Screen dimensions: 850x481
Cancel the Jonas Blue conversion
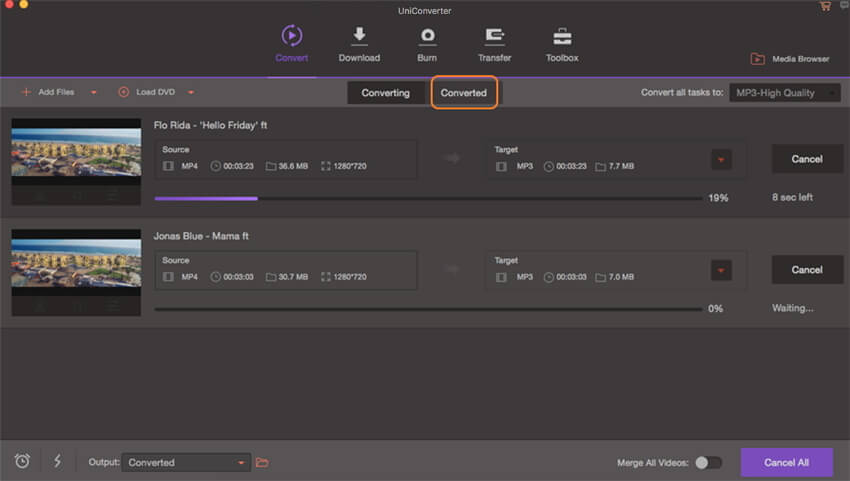tap(807, 270)
